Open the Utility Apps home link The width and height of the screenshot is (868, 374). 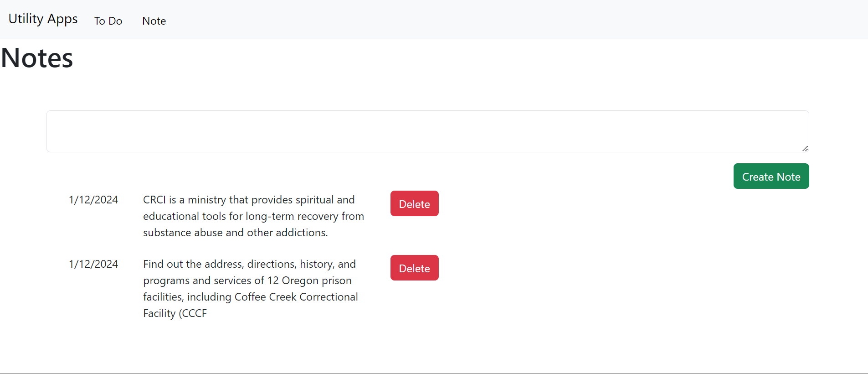click(43, 19)
